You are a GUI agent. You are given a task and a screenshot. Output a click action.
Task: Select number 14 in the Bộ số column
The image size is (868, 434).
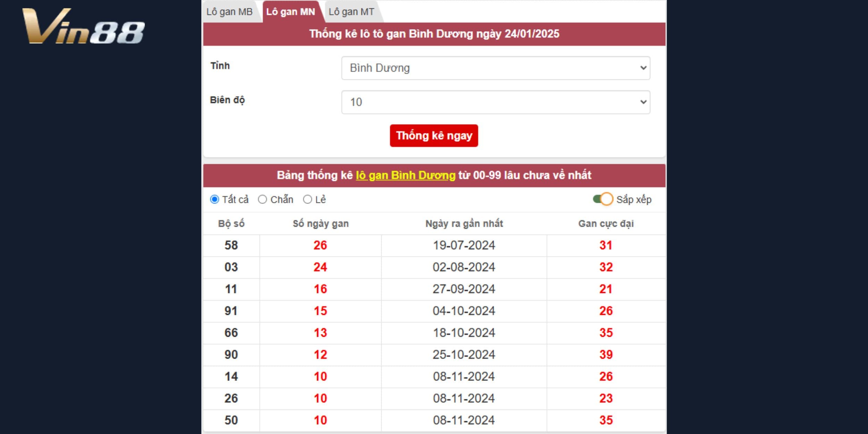tap(231, 377)
